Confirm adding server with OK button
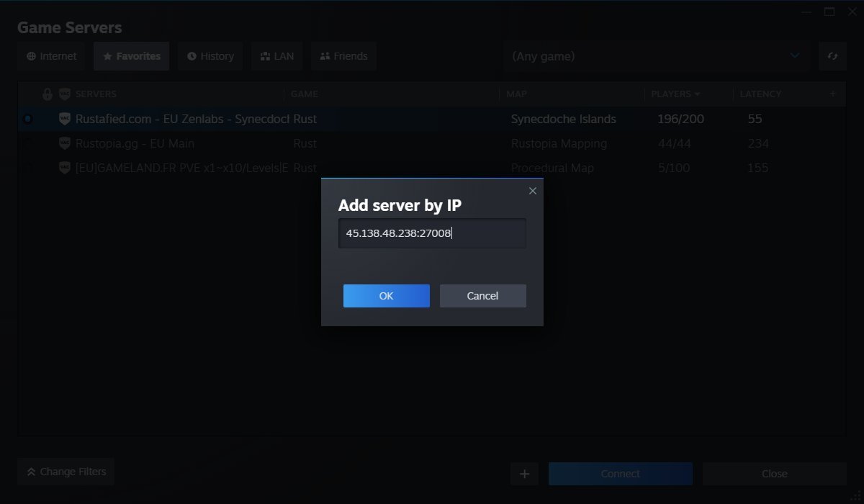This screenshot has width=864, height=504. (386, 296)
